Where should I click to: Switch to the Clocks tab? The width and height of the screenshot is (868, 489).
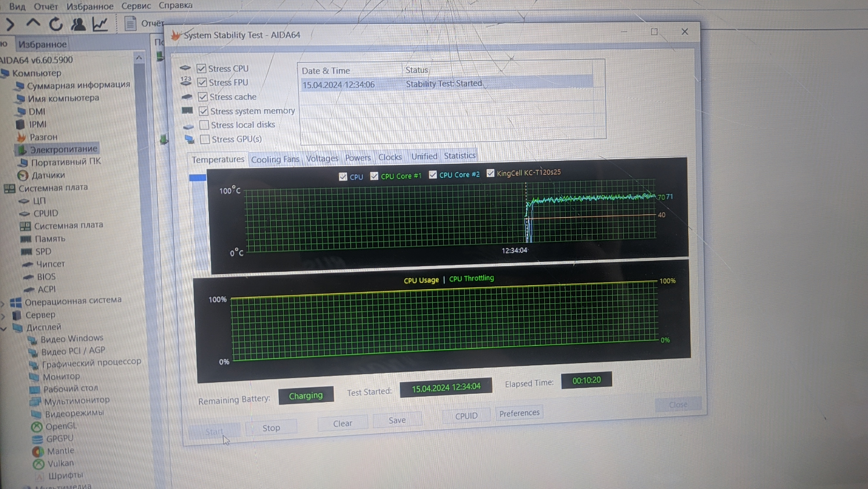(390, 157)
